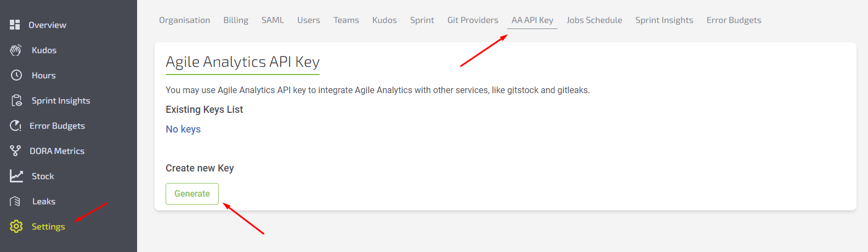Click the Error Budgets sidebar icon

point(15,125)
